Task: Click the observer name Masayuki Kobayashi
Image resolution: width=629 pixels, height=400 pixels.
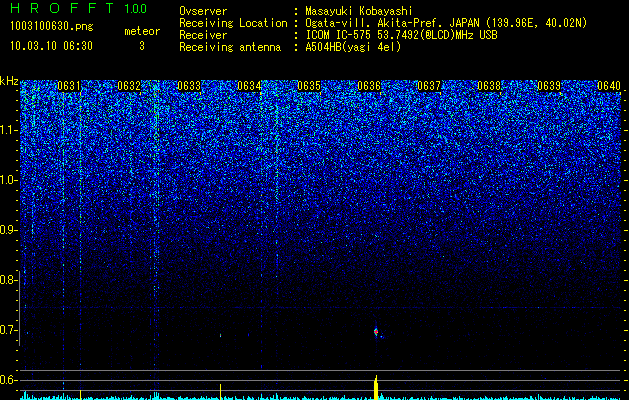Action: pyautogui.click(x=359, y=11)
